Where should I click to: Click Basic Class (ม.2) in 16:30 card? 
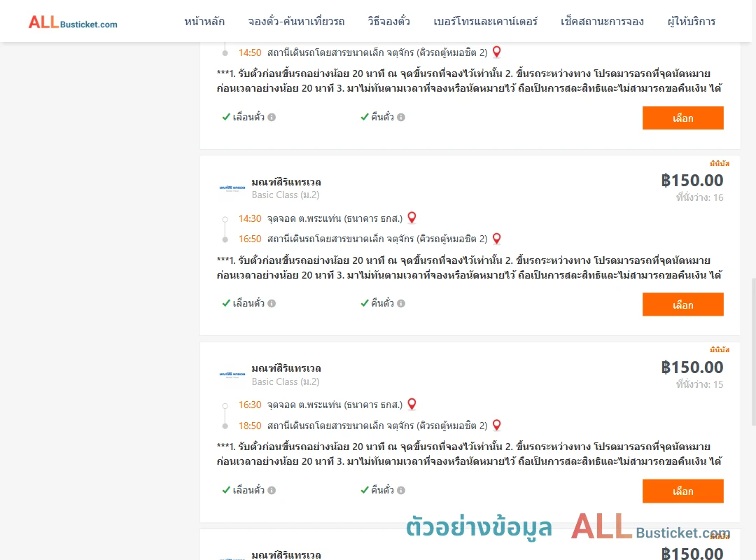point(286,381)
